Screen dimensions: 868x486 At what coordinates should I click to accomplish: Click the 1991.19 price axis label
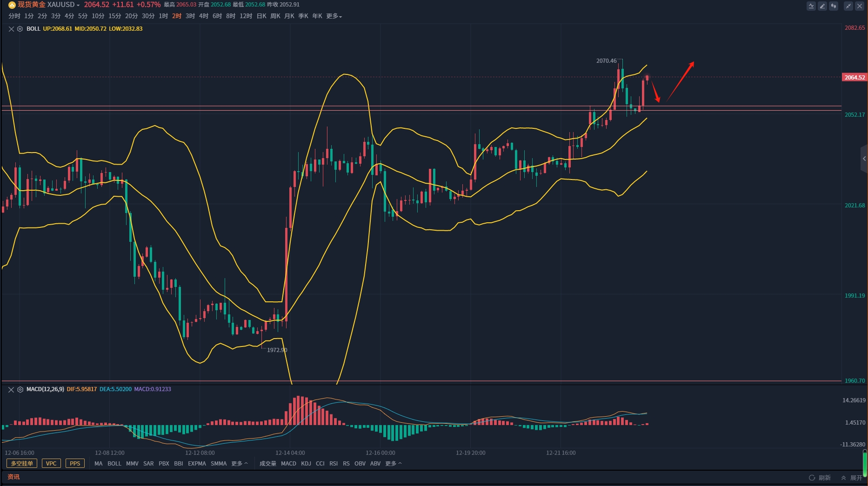855,296
